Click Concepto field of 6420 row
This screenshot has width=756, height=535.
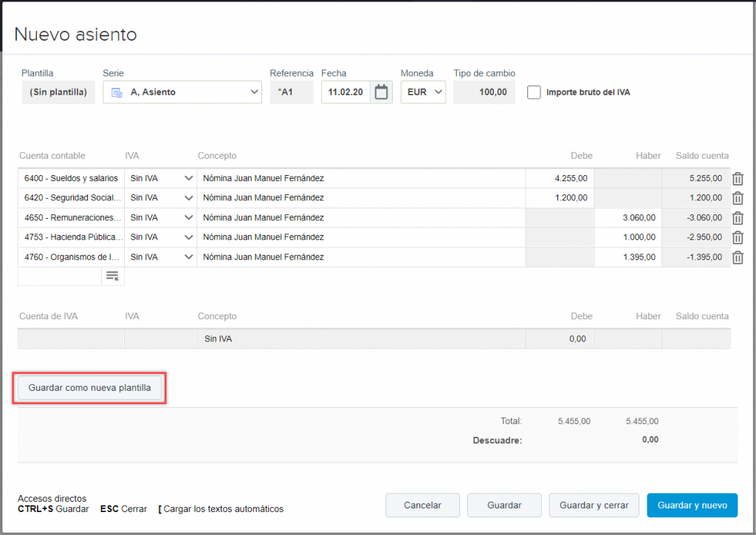pyautogui.click(x=361, y=198)
